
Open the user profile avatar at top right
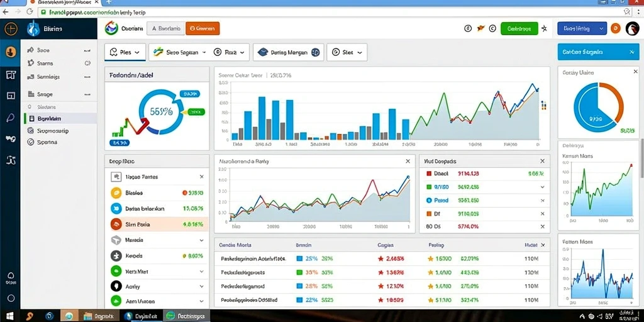pyautogui.click(x=633, y=28)
